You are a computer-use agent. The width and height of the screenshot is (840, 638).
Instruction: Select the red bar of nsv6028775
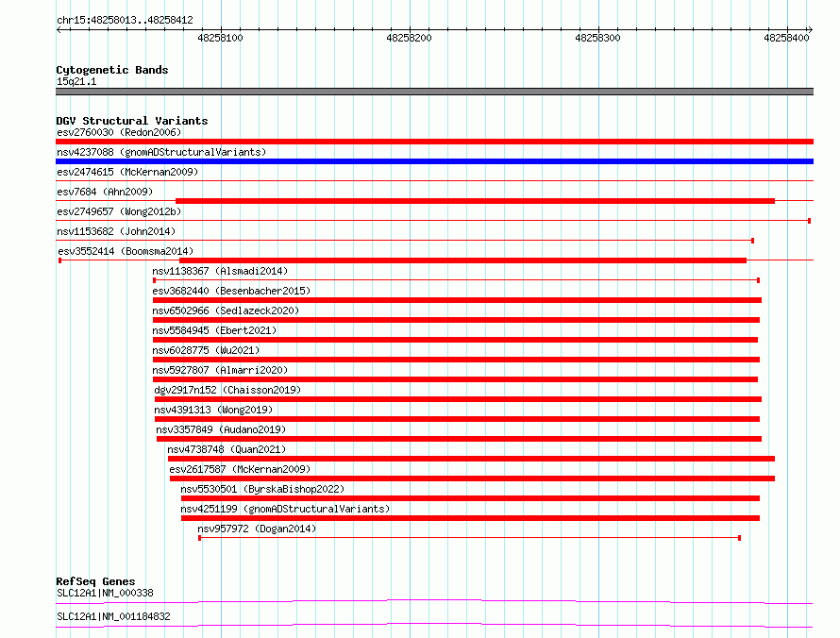[x=456, y=360]
